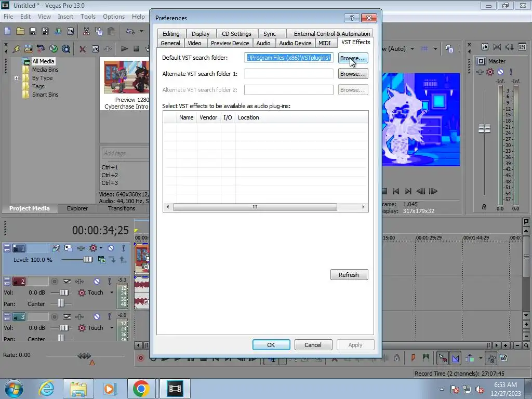The image size is (532, 399).
Task: Select Cyberchase Intro media thumbnail
Action: tap(126, 77)
